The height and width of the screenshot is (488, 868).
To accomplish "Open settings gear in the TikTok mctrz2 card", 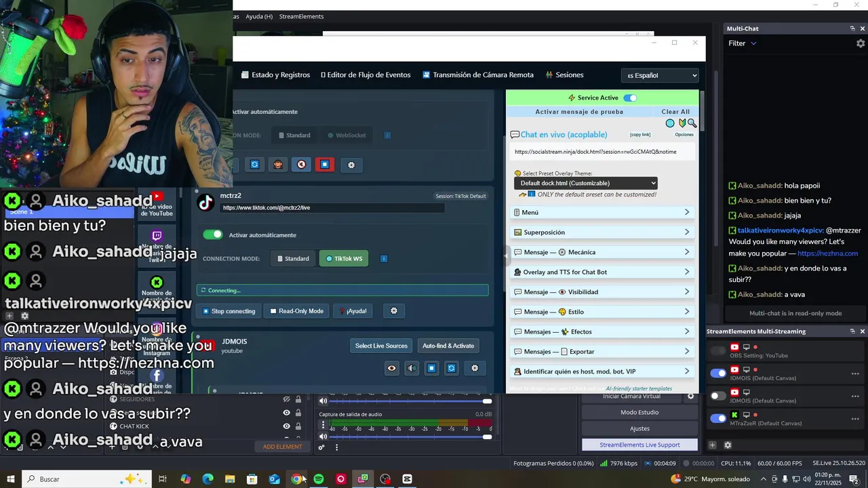I will 394,311.
